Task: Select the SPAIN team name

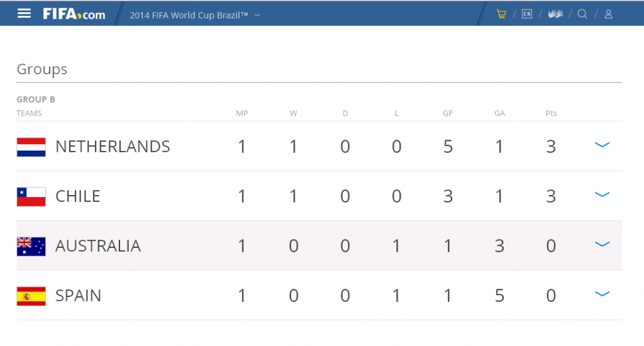Action: (x=78, y=296)
